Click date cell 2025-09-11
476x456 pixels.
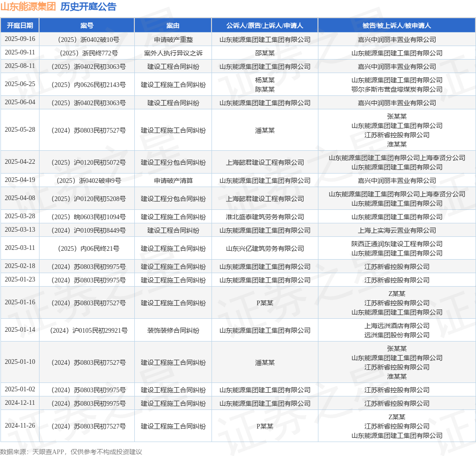pos(20,52)
